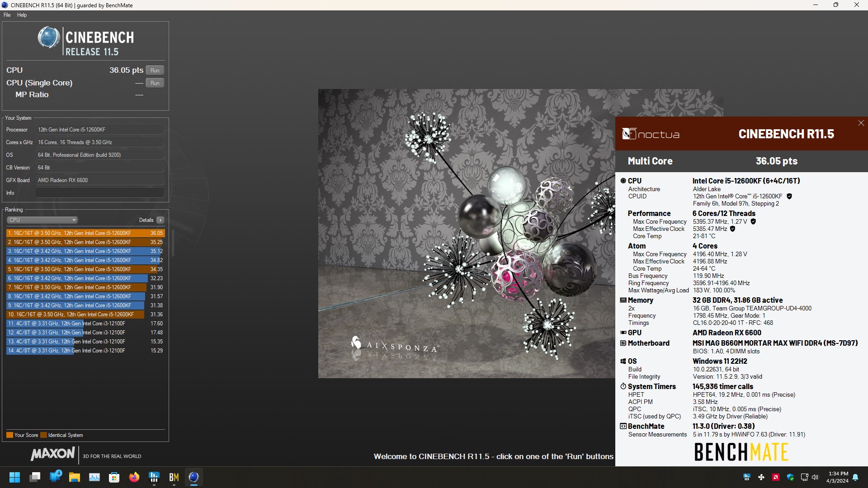
Task: Click the Identical System brown legend swatch
Action: (x=43, y=435)
